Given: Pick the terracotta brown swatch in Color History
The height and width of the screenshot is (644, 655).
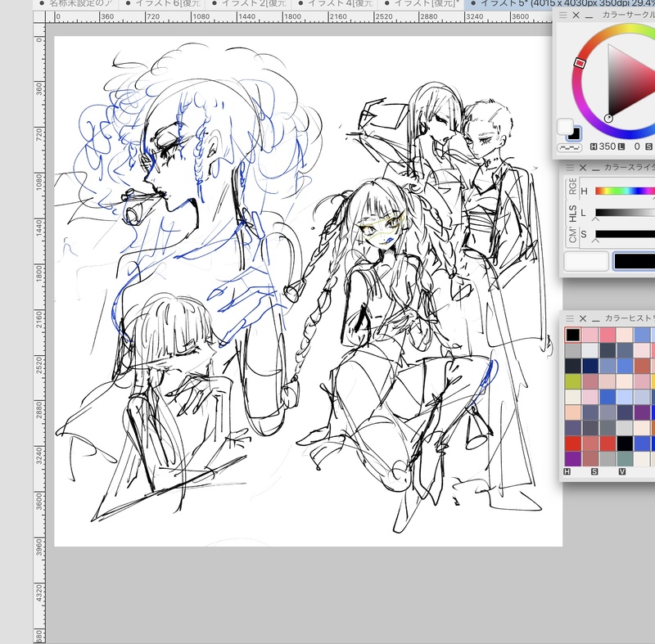Looking at the screenshot, I should (x=642, y=366).
